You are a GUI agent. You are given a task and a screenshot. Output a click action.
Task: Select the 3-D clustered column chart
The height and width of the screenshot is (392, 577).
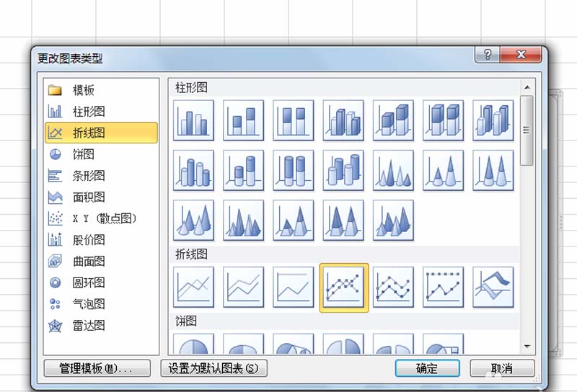click(343, 120)
